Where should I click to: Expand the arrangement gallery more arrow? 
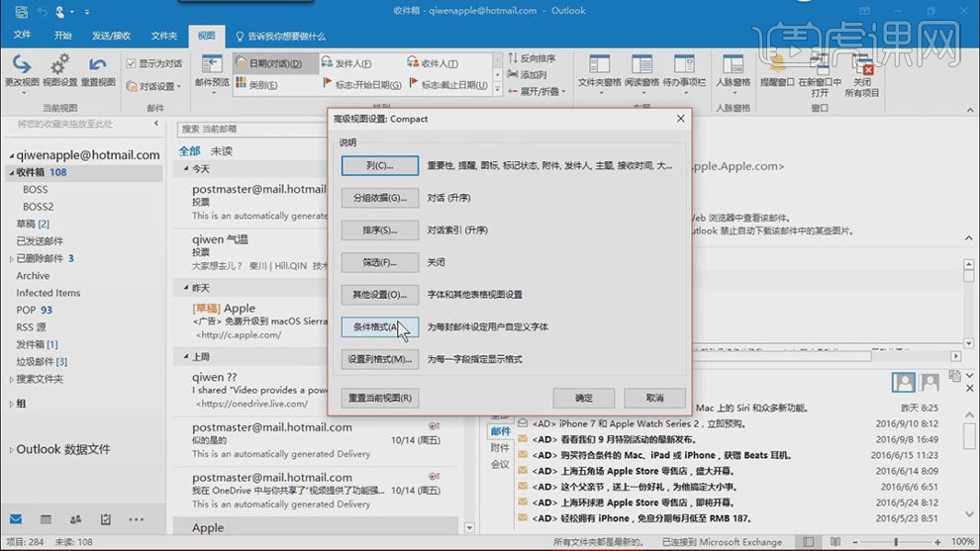click(x=498, y=90)
